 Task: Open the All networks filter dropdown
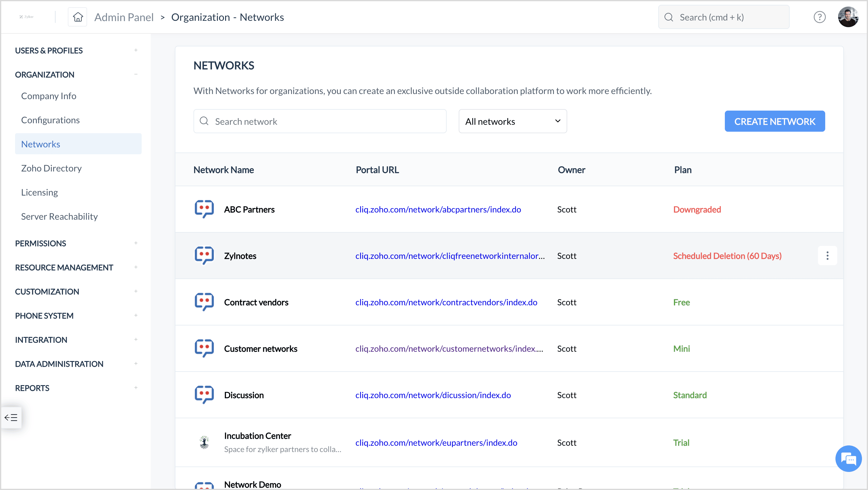tap(512, 121)
